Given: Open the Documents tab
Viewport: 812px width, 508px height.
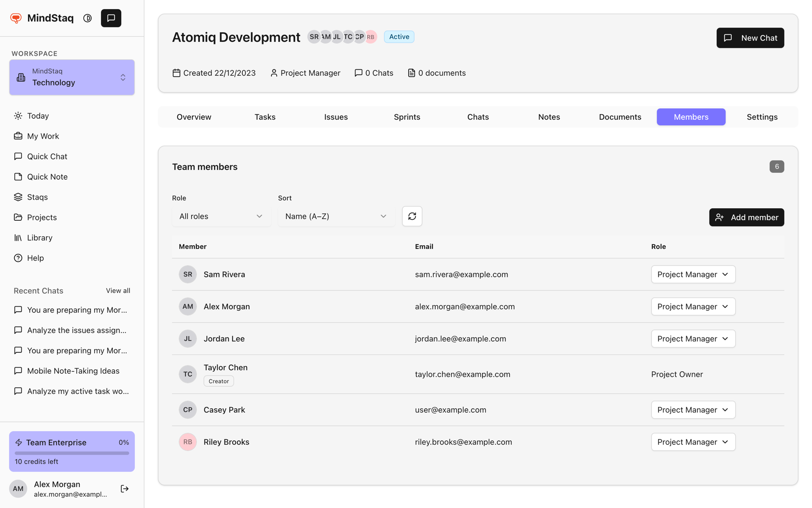Looking at the screenshot, I should (620, 117).
